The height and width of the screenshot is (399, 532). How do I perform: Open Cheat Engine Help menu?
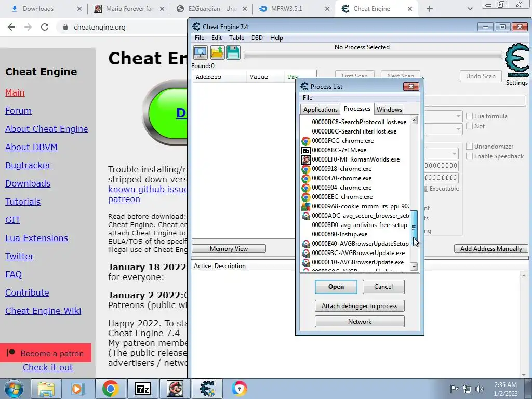(276, 37)
